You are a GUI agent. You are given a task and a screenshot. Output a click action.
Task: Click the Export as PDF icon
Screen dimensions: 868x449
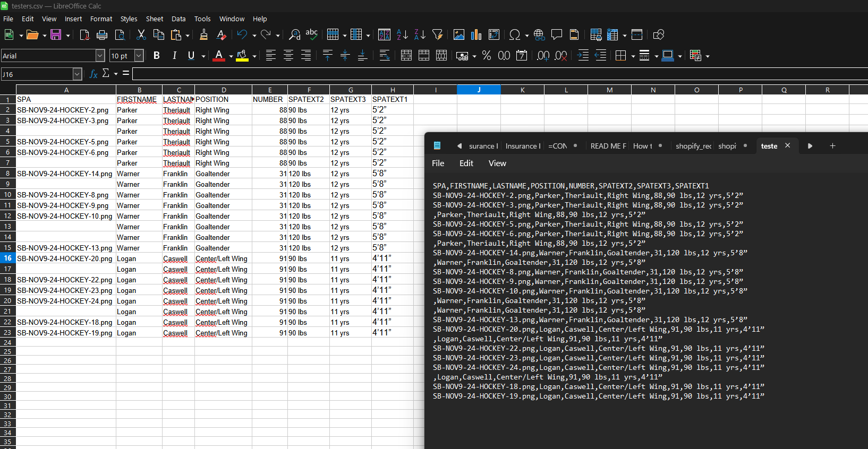coord(84,35)
